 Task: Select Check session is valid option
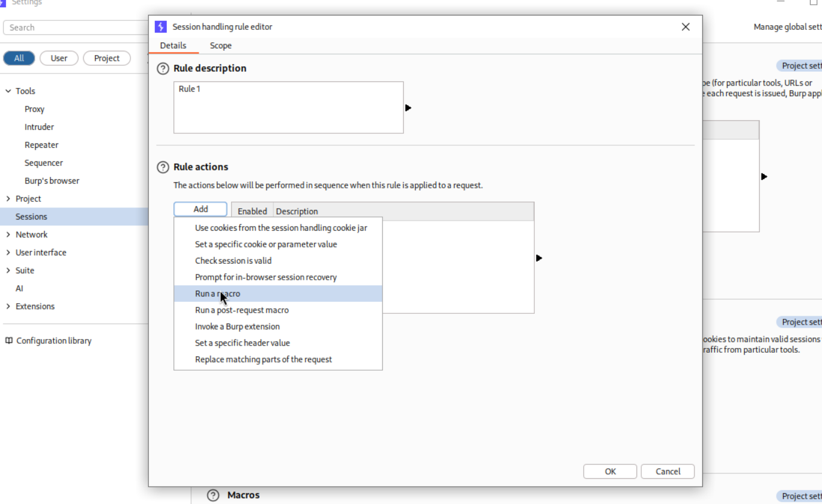click(x=233, y=261)
